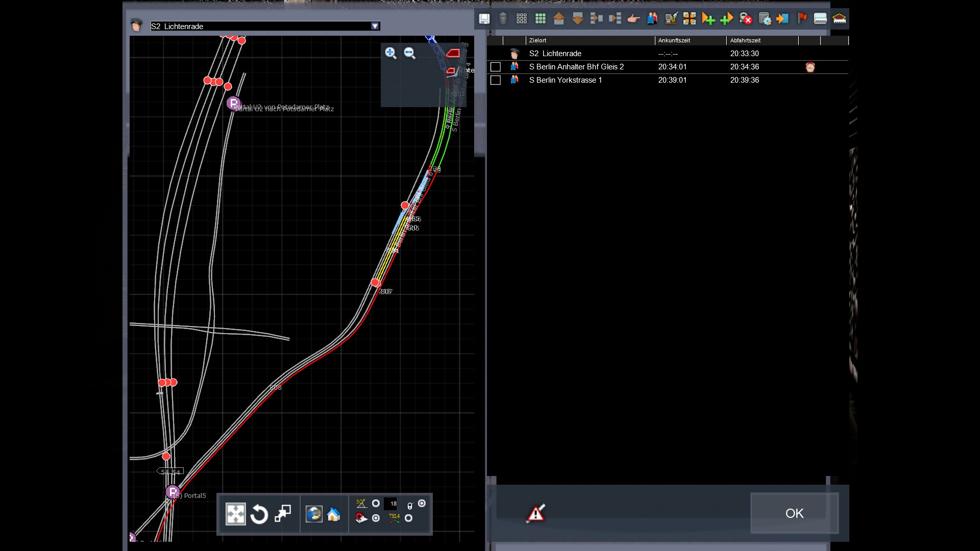Viewport: 980px width, 551px height.
Task: Click the red flag marker icon
Action: [x=802, y=19]
